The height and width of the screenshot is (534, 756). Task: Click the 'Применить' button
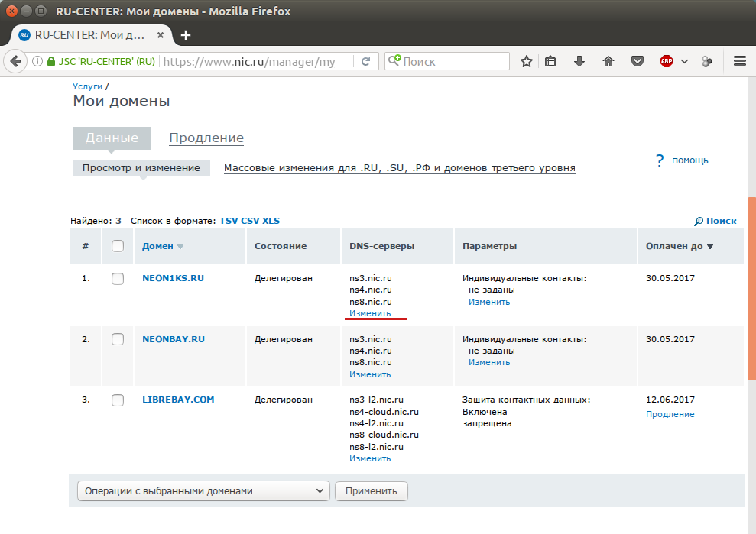(x=372, y=491)
